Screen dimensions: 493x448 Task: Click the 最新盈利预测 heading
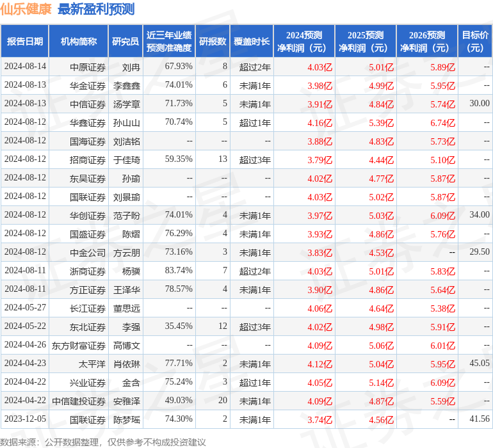pyautogui.click(x=96, y=9)
